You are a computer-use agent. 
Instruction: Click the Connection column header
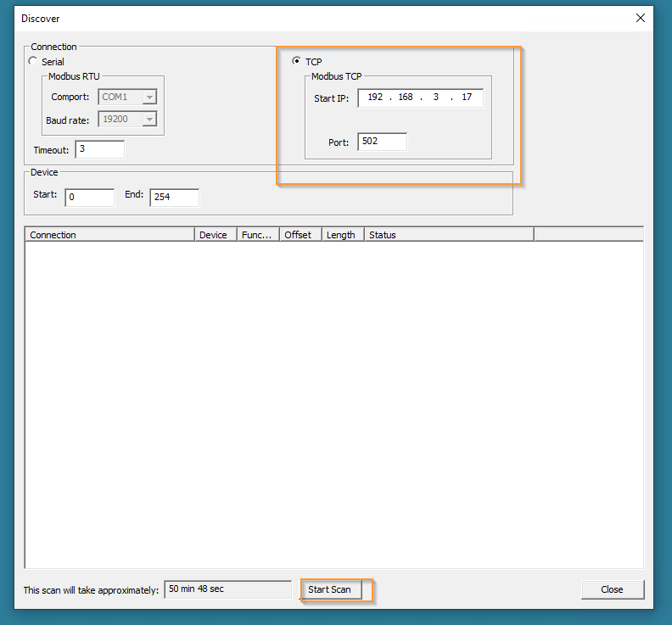coord(109,235)
